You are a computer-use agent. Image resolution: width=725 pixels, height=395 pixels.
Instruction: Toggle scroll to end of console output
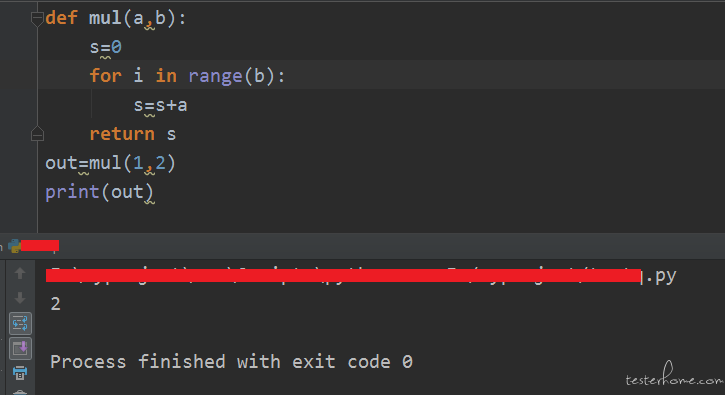point(20,348)
